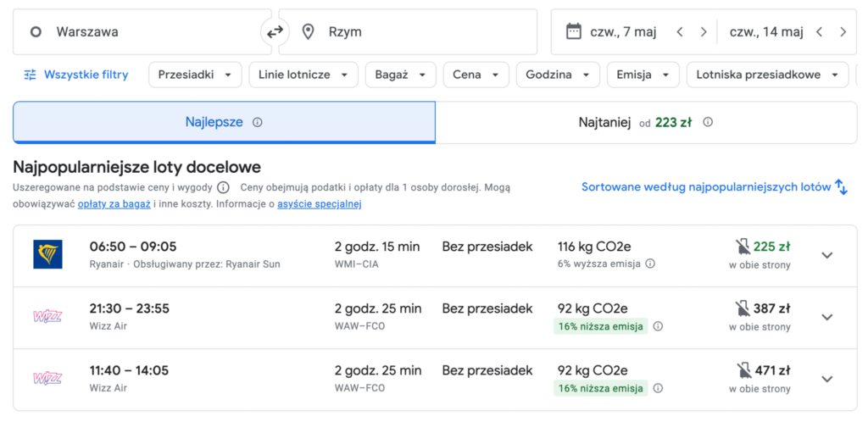Click the info icon next to Najlepsze
This screenshot has width=868, height=422.
[258, 122]
